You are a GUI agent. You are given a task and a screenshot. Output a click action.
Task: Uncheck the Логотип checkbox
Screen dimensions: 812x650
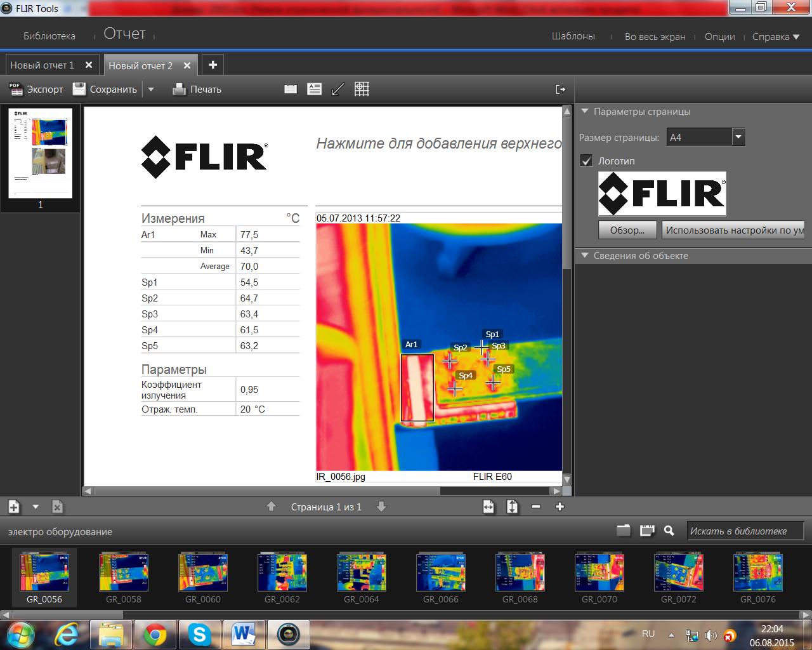587,161
